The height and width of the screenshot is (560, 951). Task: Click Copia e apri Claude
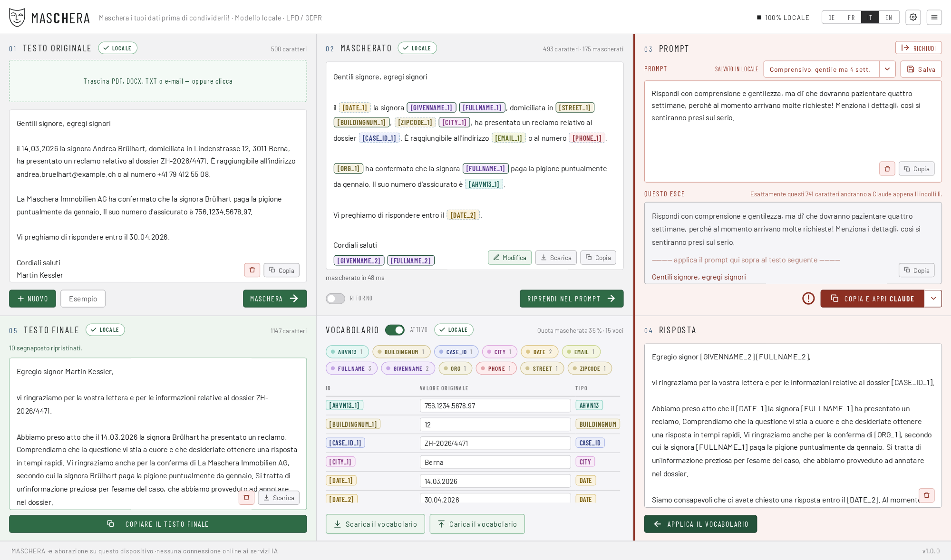[x=872, y=299]
